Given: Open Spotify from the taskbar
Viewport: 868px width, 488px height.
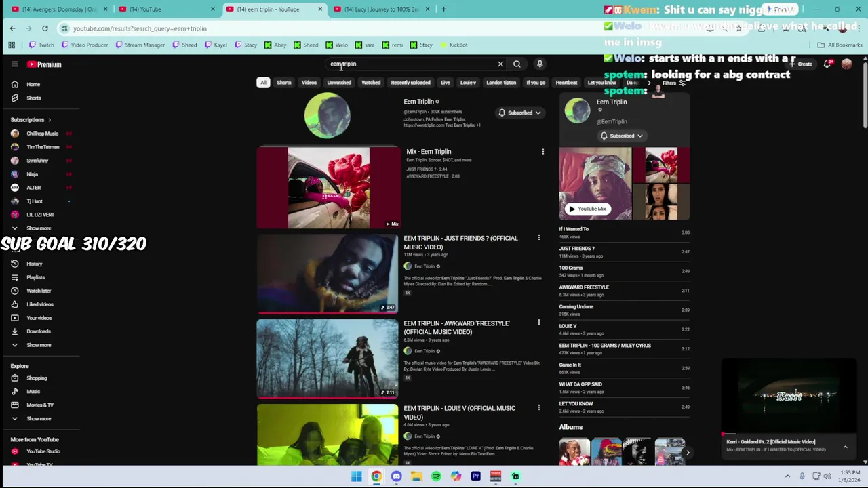Looking at the screenshot, I should click(436, 476).
